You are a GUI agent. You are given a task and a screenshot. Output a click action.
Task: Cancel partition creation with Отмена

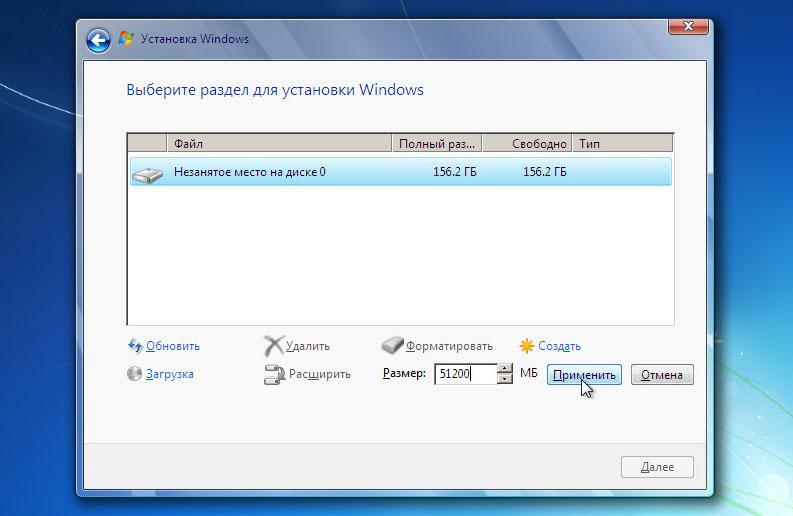[x=662, y=375]
